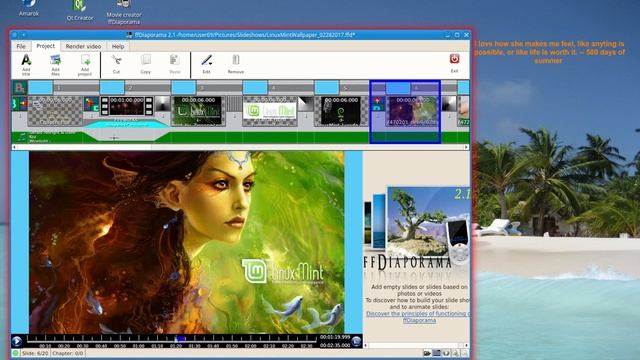Open Amarok desktop icon

tap(29, 8)
